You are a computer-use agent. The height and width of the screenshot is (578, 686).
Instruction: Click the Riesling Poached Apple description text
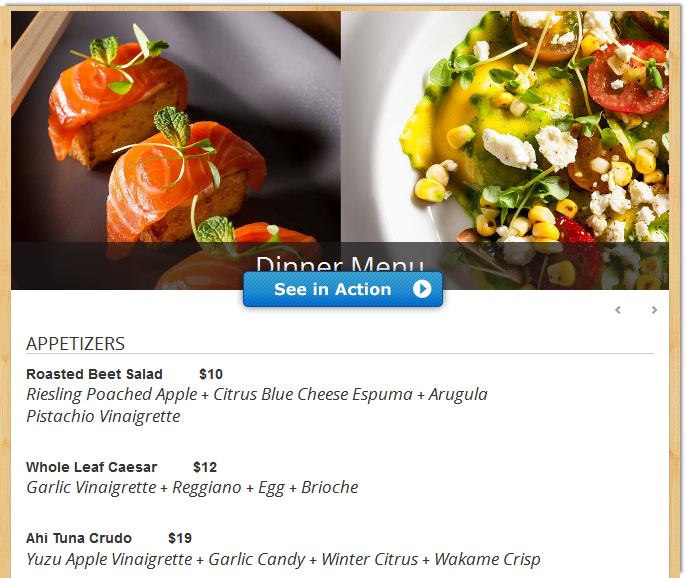click(x=257, y=394)
